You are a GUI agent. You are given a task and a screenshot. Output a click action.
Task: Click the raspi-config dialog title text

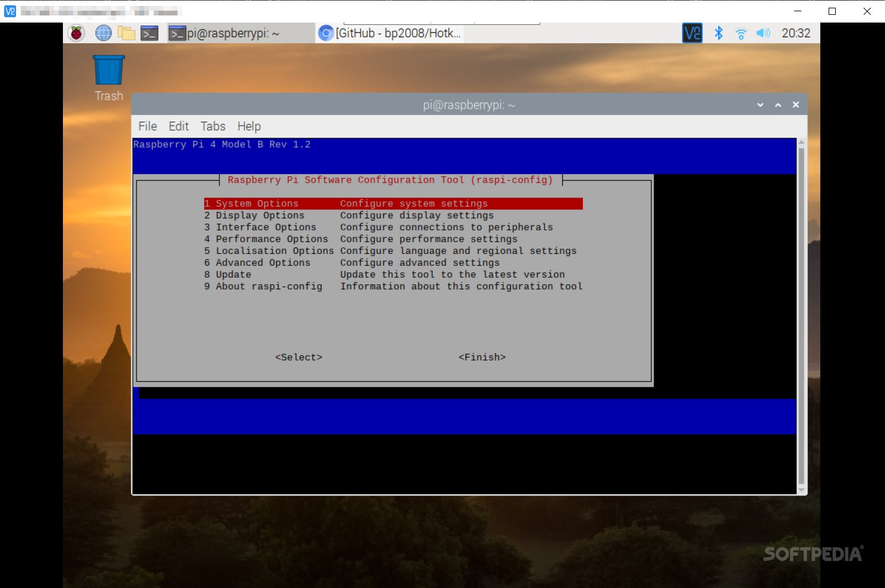pos(390,180)
